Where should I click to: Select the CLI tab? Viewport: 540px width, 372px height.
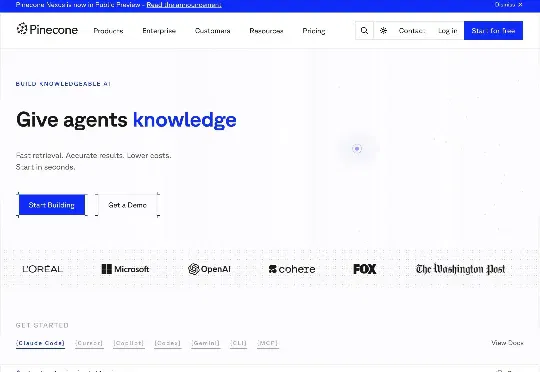click(x=238, y=343)
